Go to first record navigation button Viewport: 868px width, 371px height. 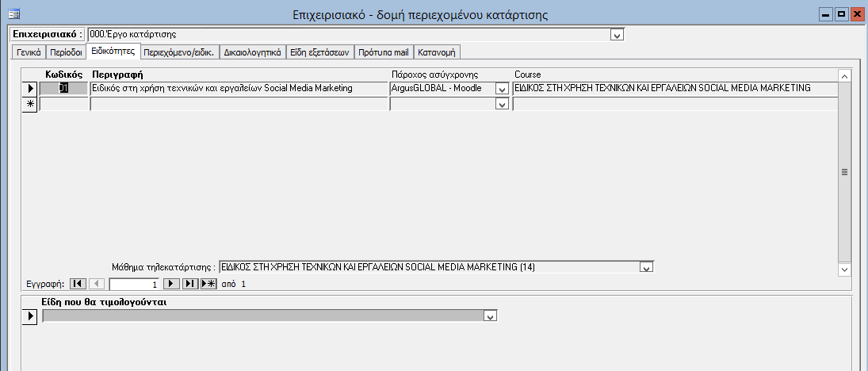click(78, 284)
